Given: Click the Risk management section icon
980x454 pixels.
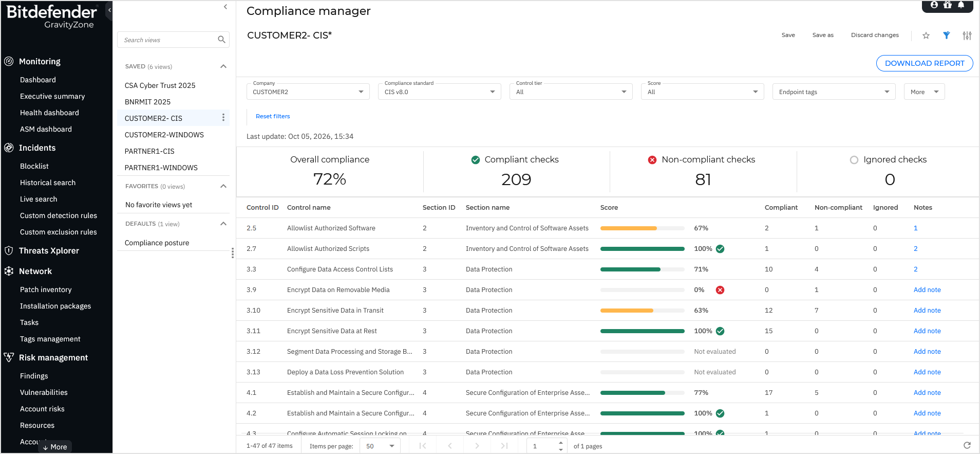Looking at the screenshot, I should [9, 357].
